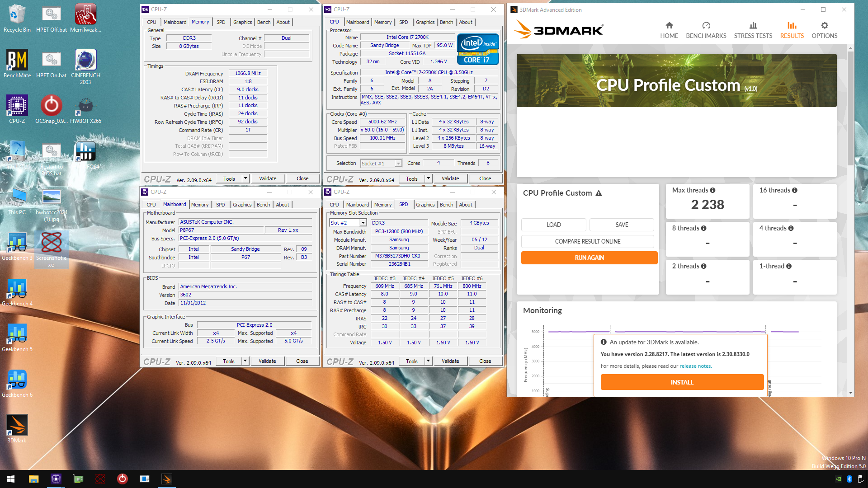Switch to SPD tab in top-left CPU-Z window
Viewport: 868px width, 488px height.
coord(221,22)
